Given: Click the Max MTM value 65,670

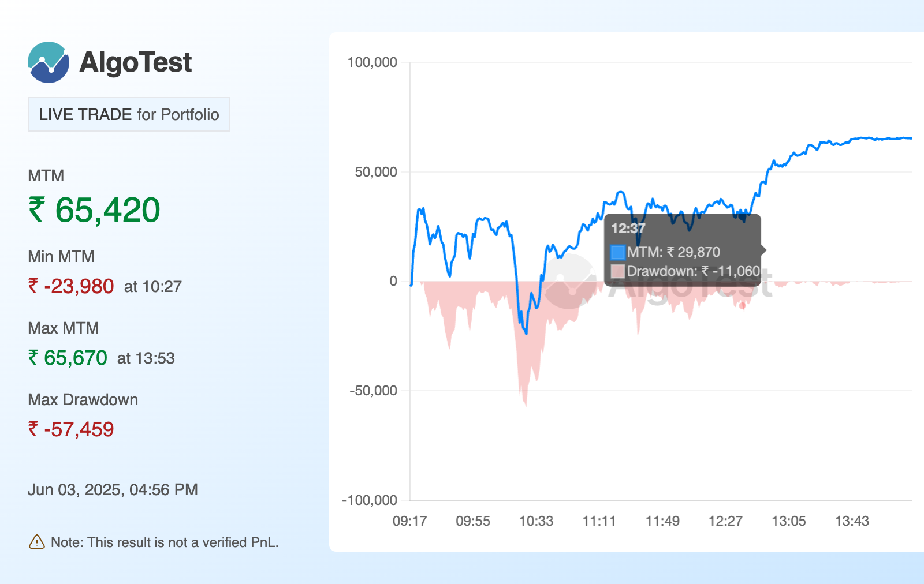Looking at the screenshot, I should (x=68, y=358).
